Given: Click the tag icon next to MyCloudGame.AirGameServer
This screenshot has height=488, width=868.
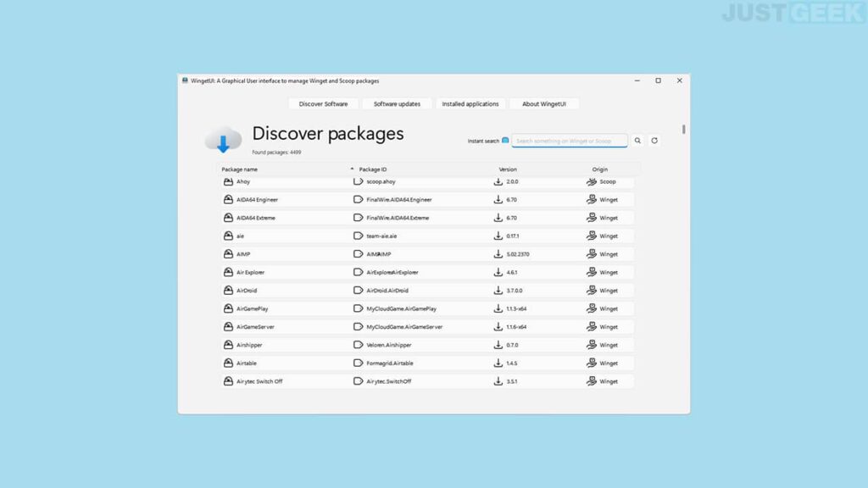Looking at the screenshot, I should pos(359,326).
